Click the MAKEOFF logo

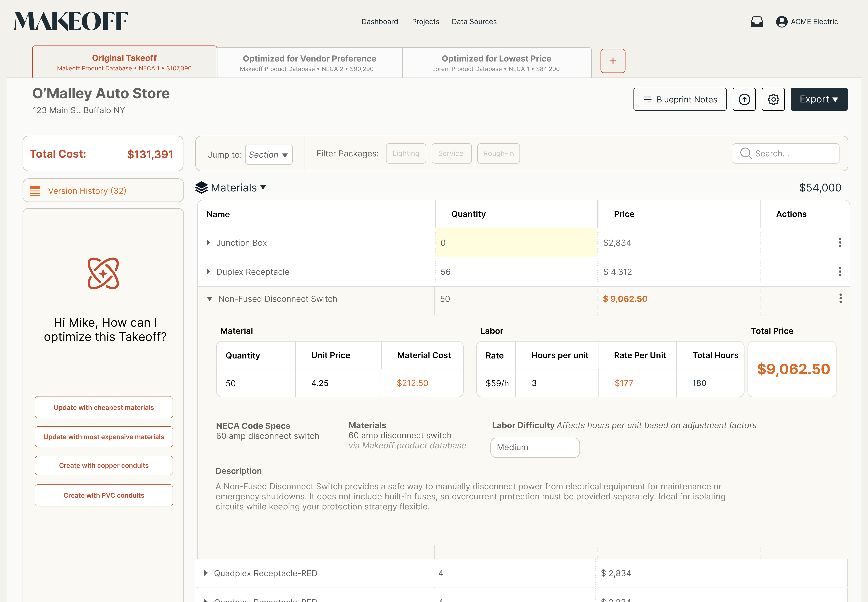[71, 21]
